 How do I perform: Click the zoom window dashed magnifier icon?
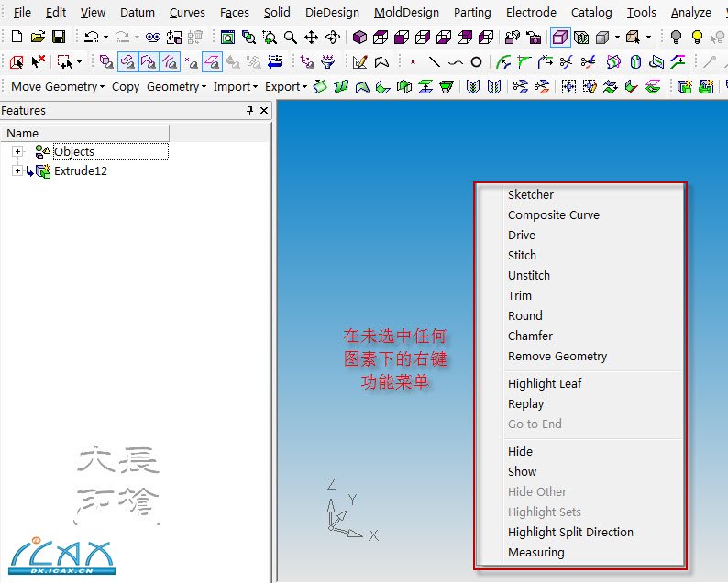tap(270, 38)
